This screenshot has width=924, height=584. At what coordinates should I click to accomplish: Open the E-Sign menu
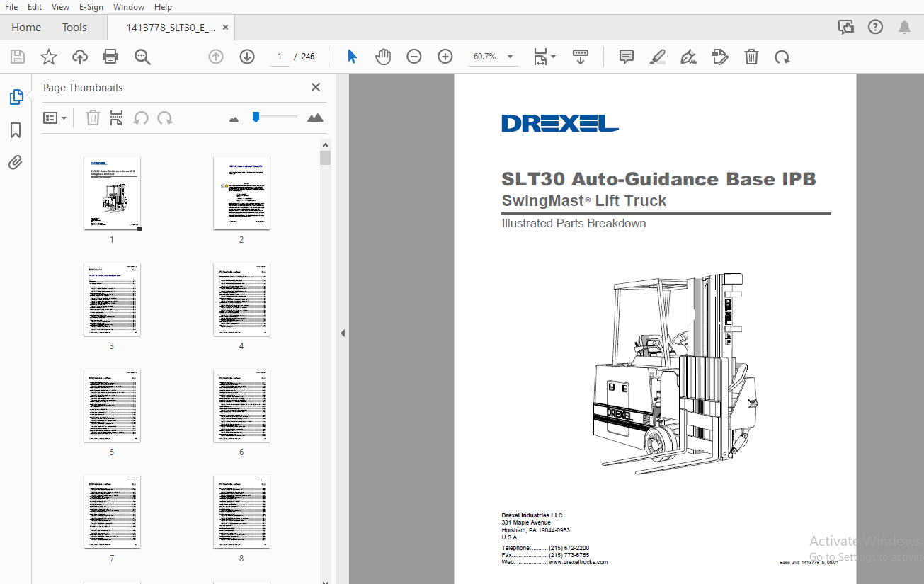tap(91, 6)
